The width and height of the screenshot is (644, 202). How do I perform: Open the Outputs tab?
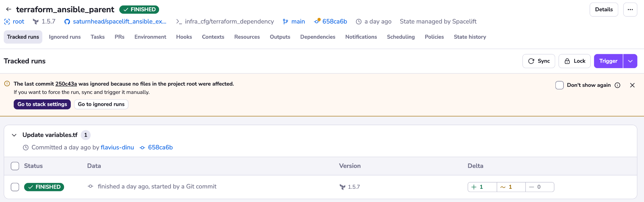(x=280, y=37)
